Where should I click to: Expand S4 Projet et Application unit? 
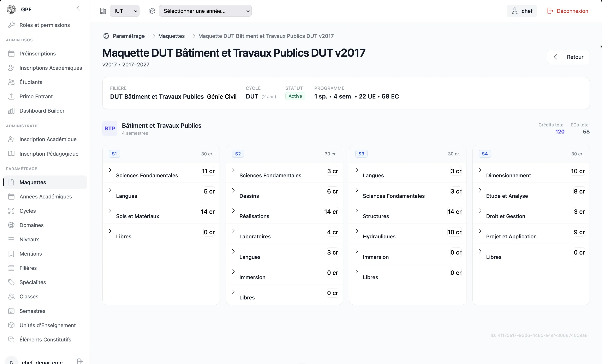pyautogui.click(x=480, y=231)
